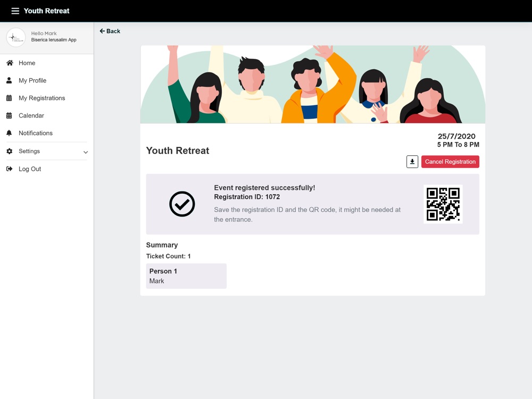Click the Youth Retreat banner image
Image resolution: width=532 pixels, height=399 pixels.
313,85
